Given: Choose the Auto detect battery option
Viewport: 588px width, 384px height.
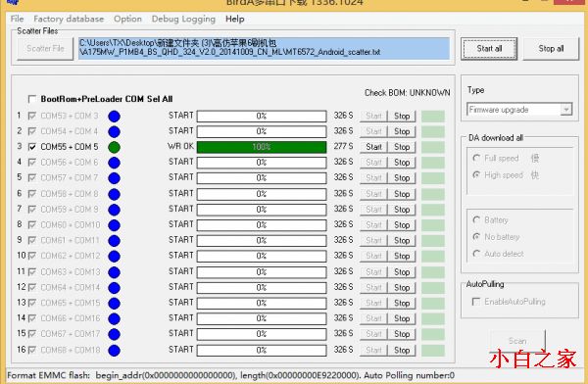Looking at the screenshot, I should 476,254.
